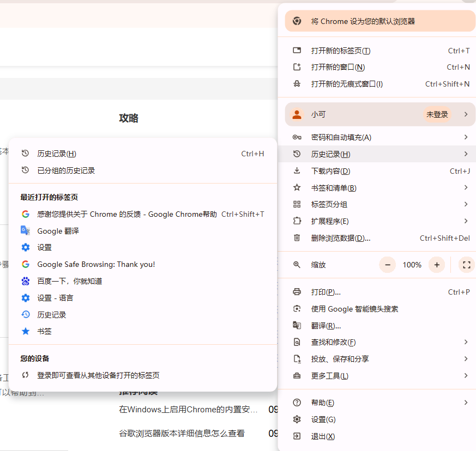Viewport: 476px width, 451px height.
Task: Click the toolbox icon beside 更多工具
Action: (297, 376)
